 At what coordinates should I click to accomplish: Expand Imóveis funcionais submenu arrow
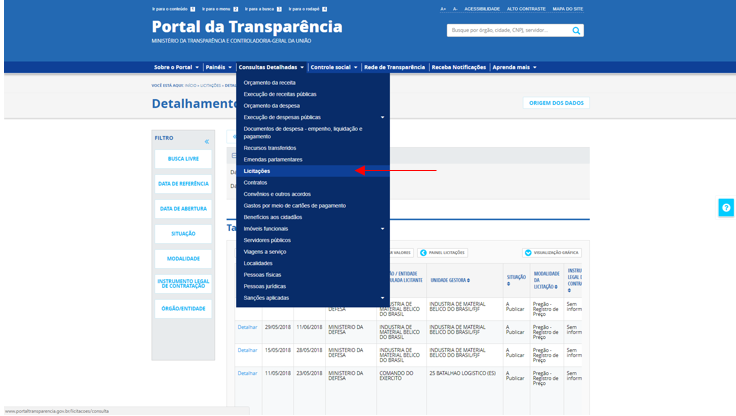(382, 229)
